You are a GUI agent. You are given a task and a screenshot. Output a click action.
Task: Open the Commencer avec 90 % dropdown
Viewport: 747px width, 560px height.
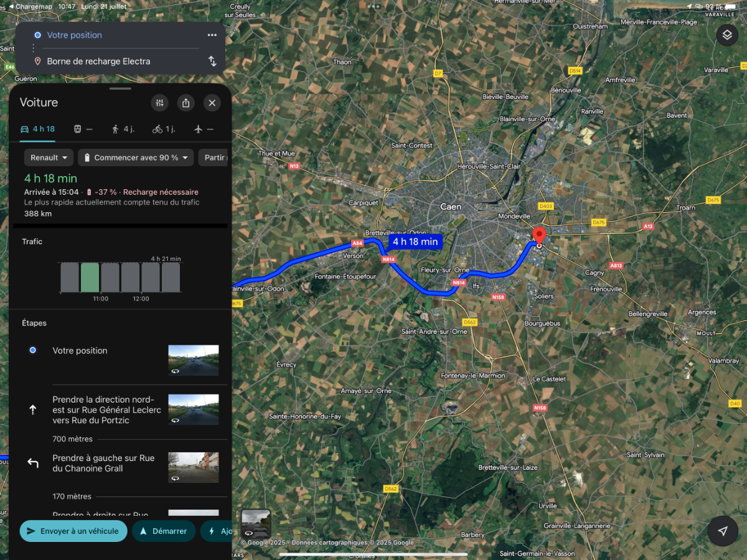(136, 157)
